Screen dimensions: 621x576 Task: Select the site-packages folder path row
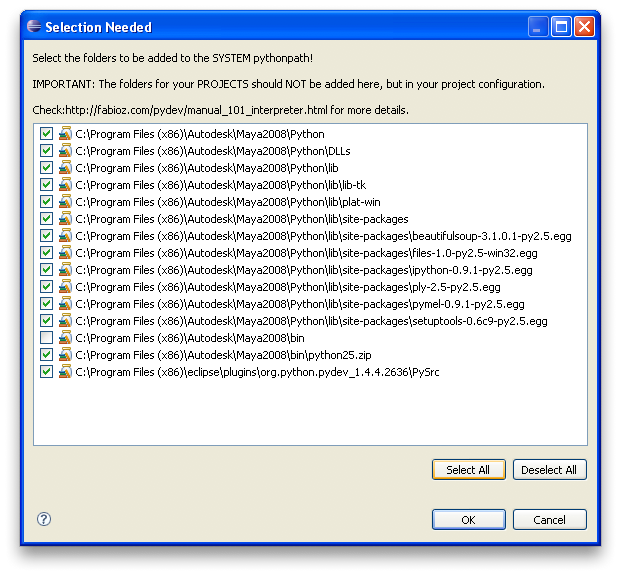click(x=241, y=219)
